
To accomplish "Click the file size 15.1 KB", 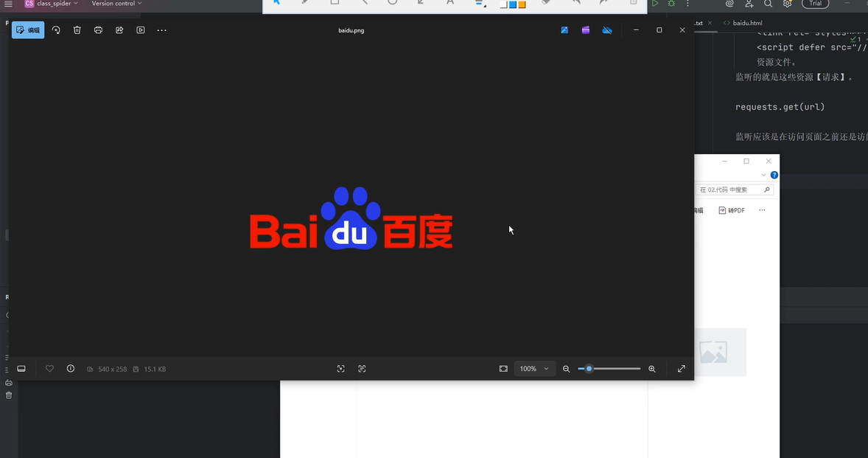I will point(155,369).
